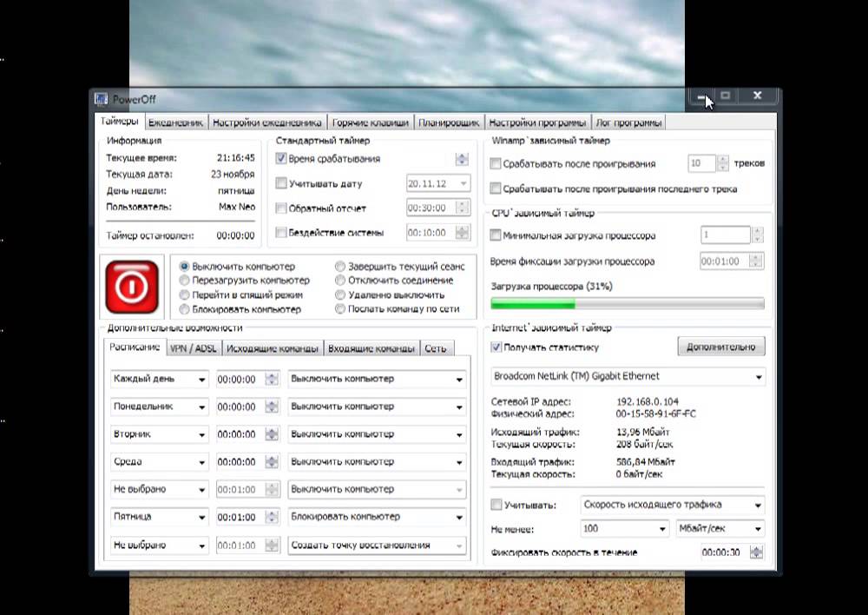This screenshot has width=868, height=615.
Task: Click spinner for Каждый день time field
Action: click(x=271, y=379)
